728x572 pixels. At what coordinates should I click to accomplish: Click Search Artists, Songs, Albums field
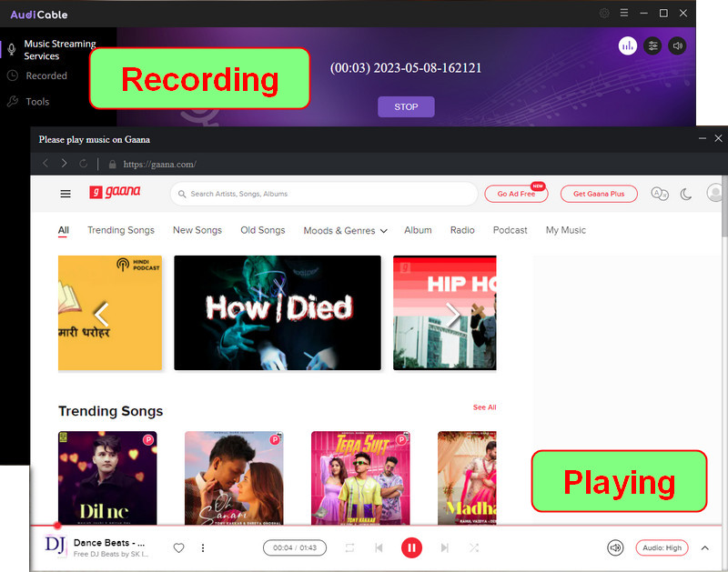pyautogui.click(x=324, y=194)
